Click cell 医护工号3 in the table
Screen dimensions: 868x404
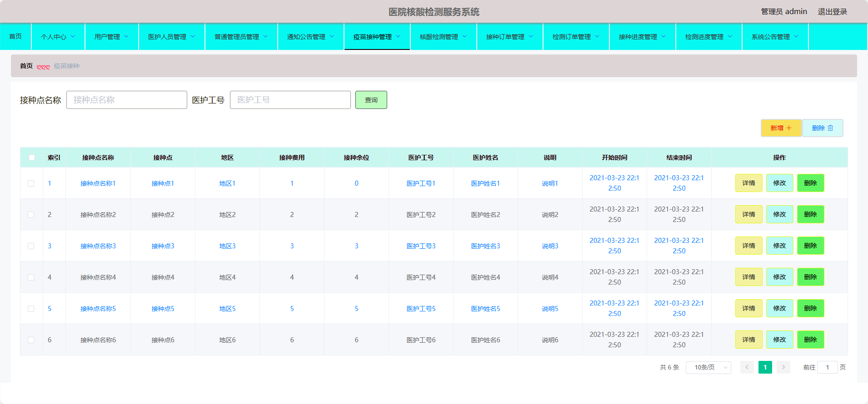(x=421, y=246)
